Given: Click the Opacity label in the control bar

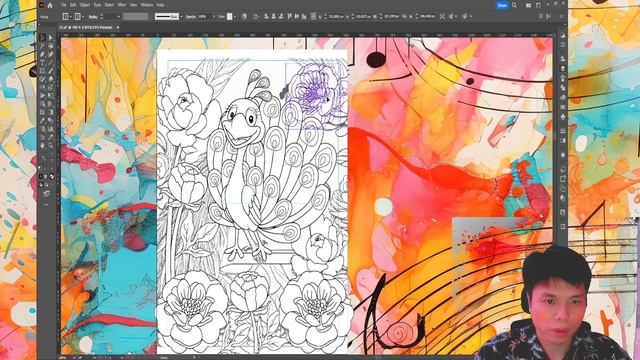Looking at the screenshot, I should click(191, 17).
